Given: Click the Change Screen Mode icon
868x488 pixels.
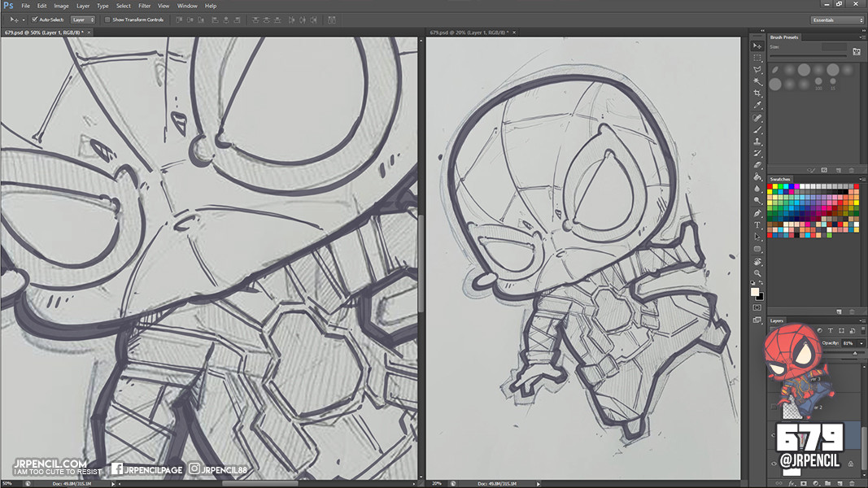Looking at the screenshot, I should (757, 320).
